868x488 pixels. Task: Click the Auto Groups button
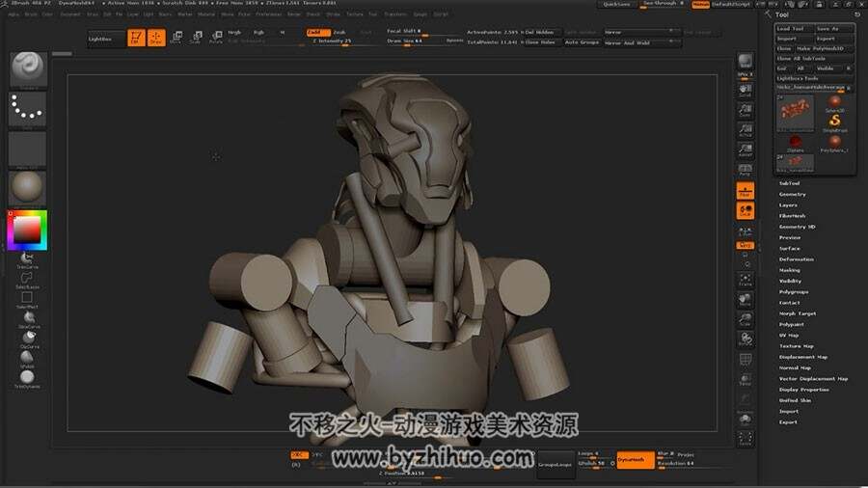tap(582, 42)
